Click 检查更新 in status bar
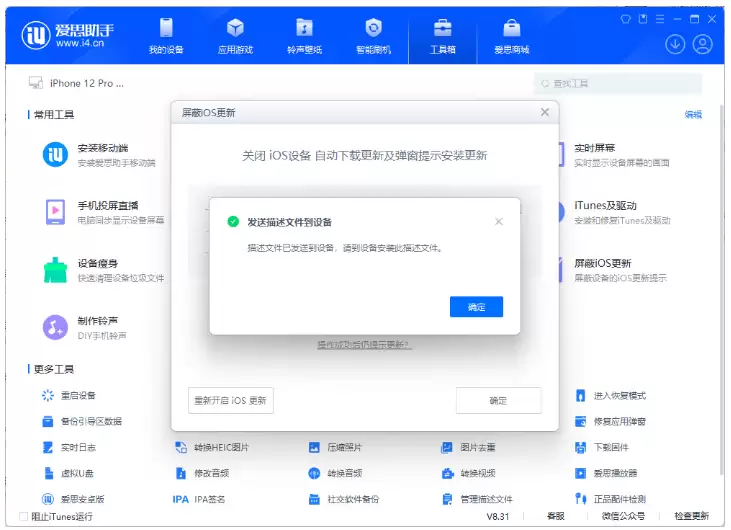The image size is (731, 530). [x=692, y=516]
